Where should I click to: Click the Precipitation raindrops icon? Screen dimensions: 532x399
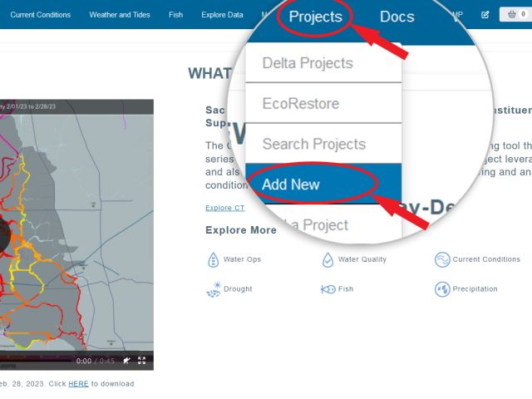(442, 289)
